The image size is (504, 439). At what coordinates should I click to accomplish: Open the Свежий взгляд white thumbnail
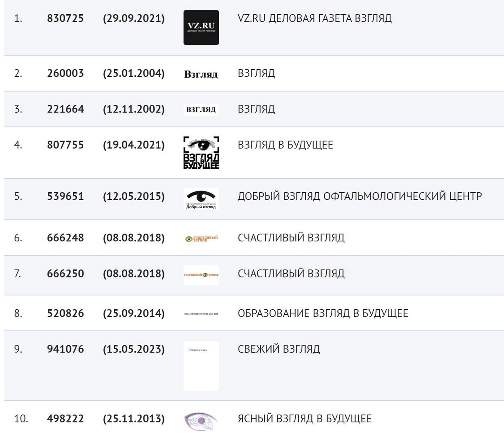pos(201,366)
